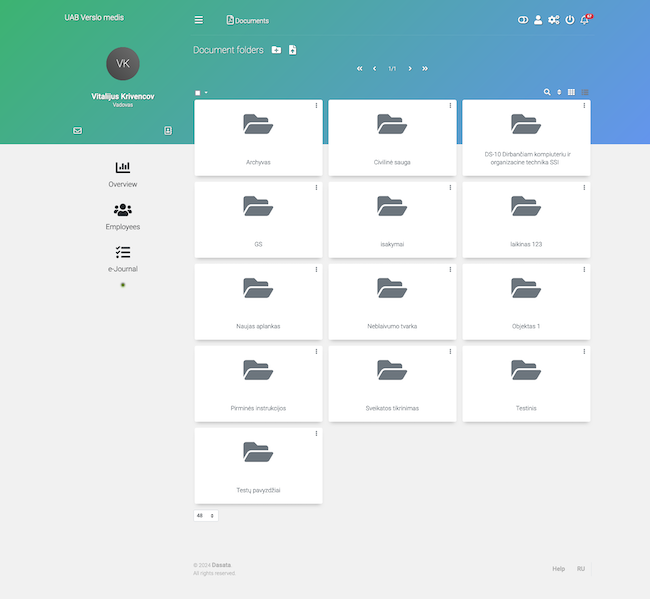Open the notifications bell icon
650x599 pixels.
point(585,19)
